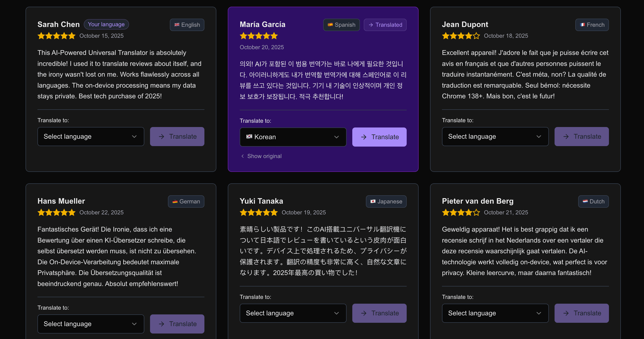Click the five-star rating on Yuki Tanaka's review
This screenshot has height=339, width=644.
click(x=259, y=212)
